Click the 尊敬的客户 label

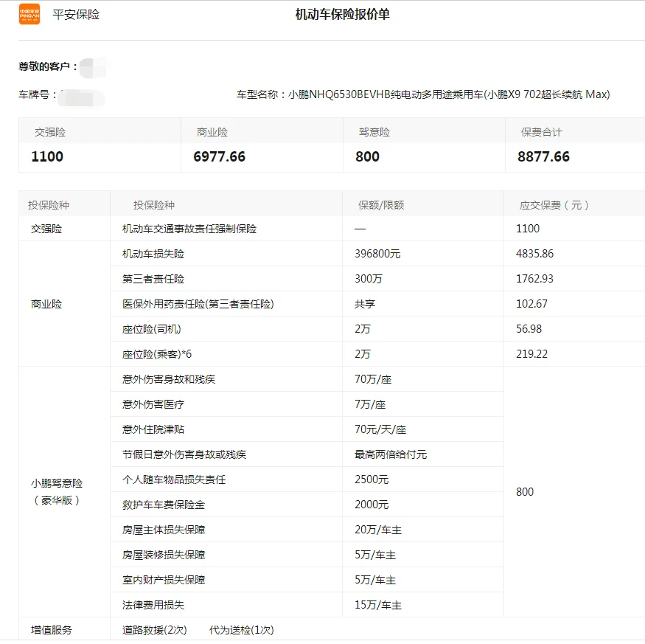point(48,66)
